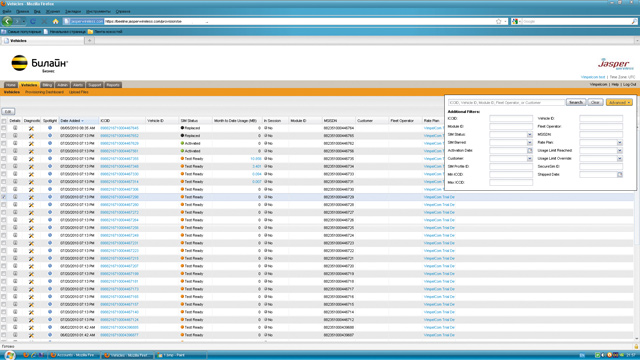
Task: Check the second Replaced row checkbox
Action: click(x=4, y=136)
